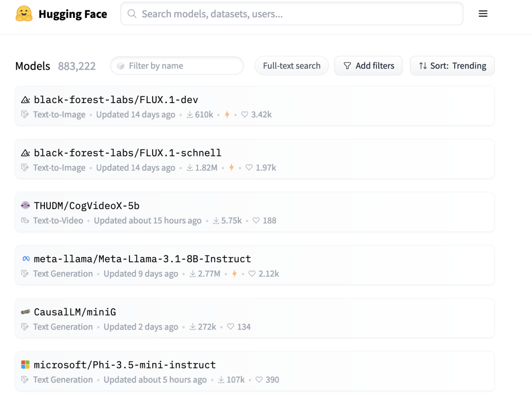Click the 610k downloads count on FLUX.1-dev
The image size is (532, 397).
(204, 115)
